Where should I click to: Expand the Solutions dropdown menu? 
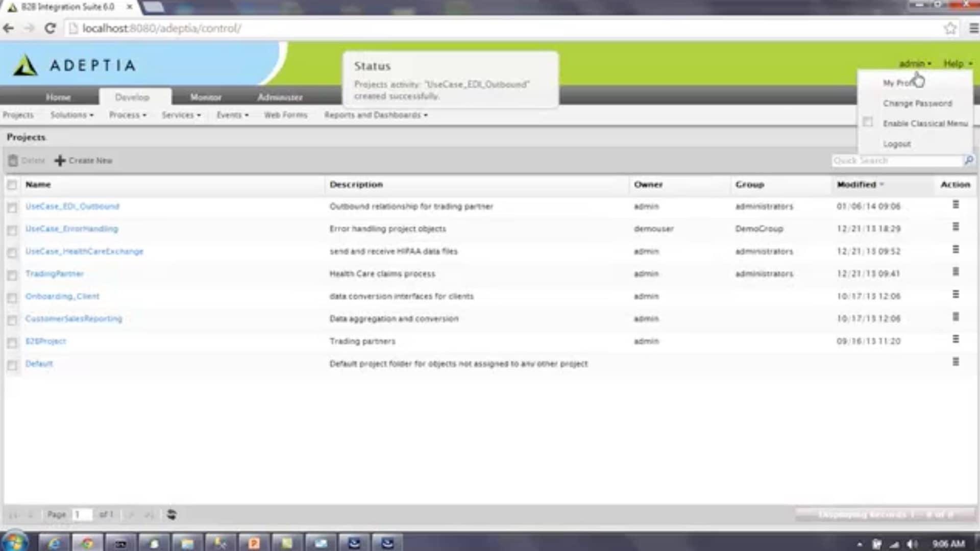click(x=71, y=115)
